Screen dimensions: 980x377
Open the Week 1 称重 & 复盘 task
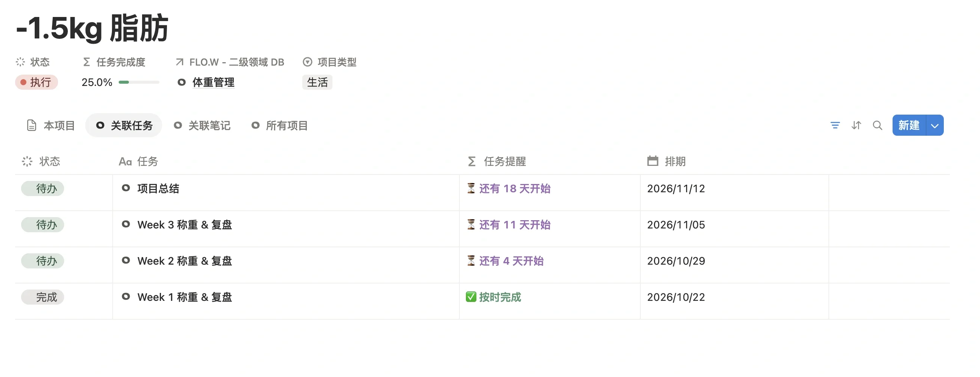(185, 297)
